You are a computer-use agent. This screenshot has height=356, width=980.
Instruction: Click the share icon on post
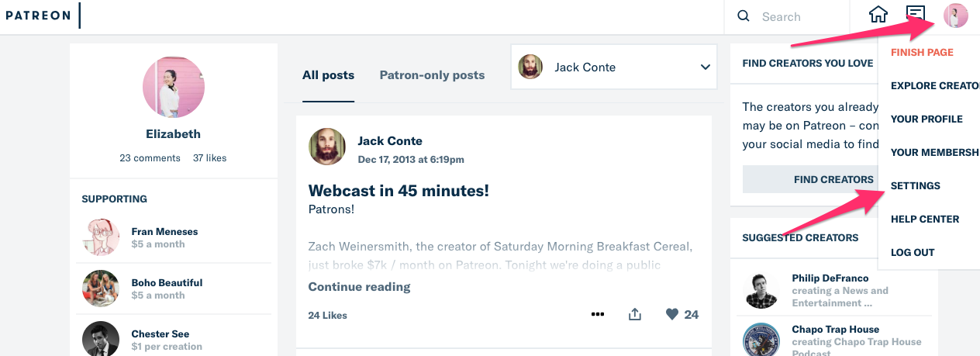click(635, 314)
